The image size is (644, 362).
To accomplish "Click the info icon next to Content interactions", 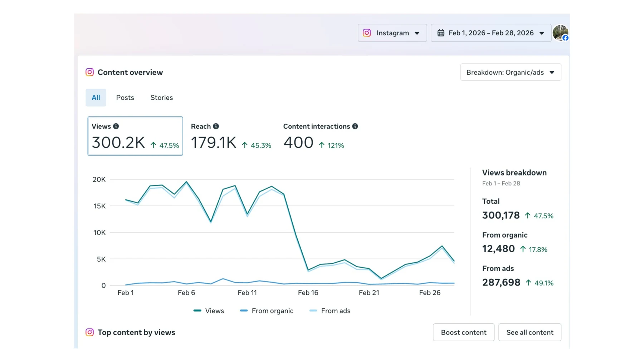I will coord(355,126).
